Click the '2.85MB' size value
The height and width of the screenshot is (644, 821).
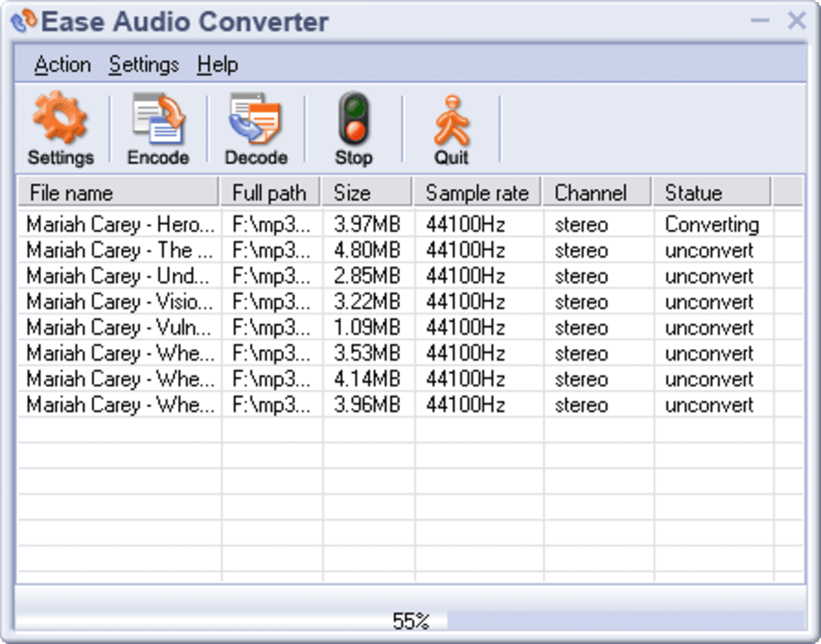click(367, 277)
